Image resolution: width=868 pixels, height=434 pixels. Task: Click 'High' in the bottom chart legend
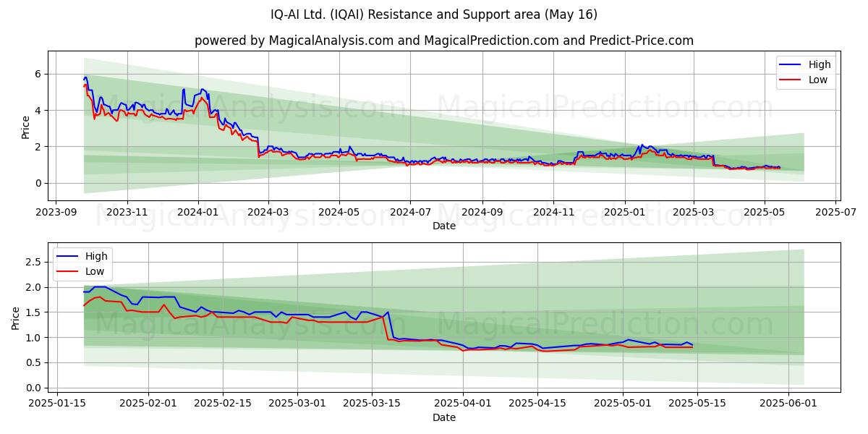pos(96,256)
